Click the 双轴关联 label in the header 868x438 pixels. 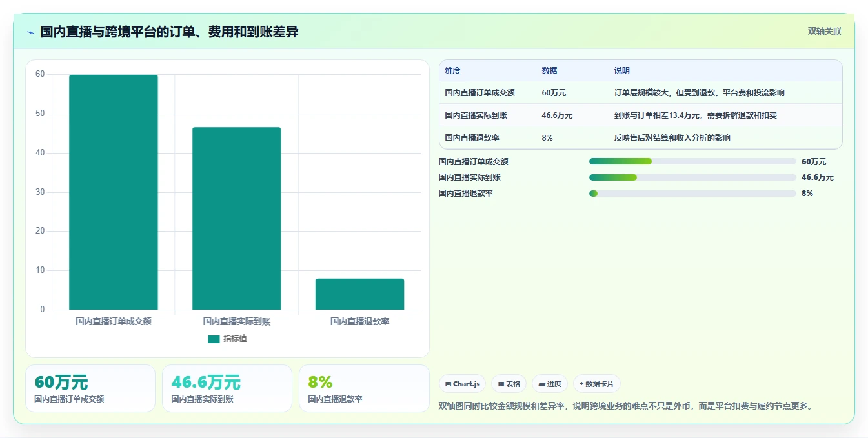824,31
